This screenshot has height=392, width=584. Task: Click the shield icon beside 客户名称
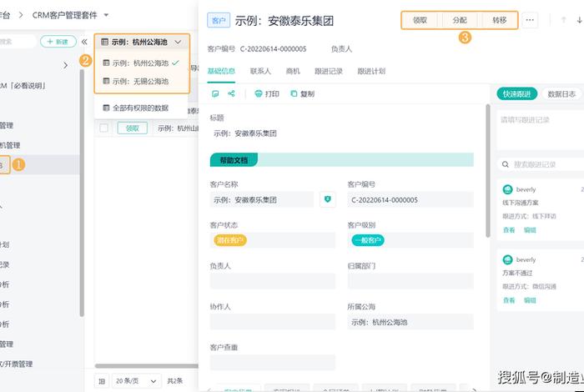tap(328, 199)
